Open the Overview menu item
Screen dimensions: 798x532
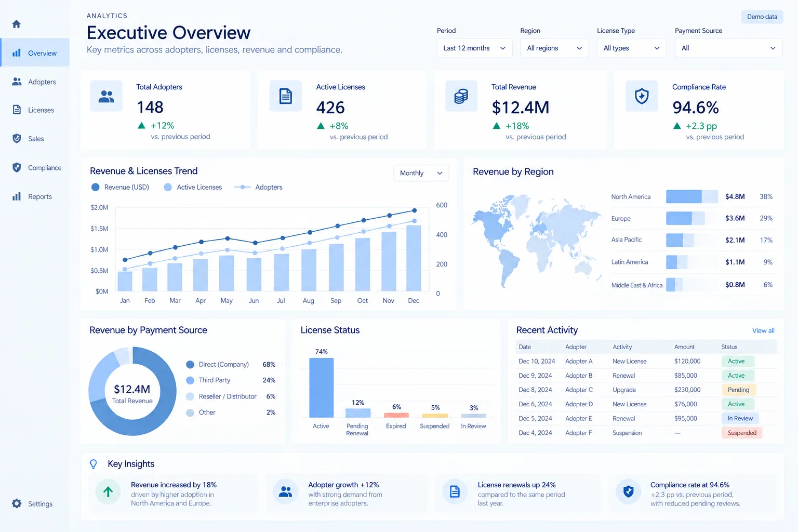point(35,52)
